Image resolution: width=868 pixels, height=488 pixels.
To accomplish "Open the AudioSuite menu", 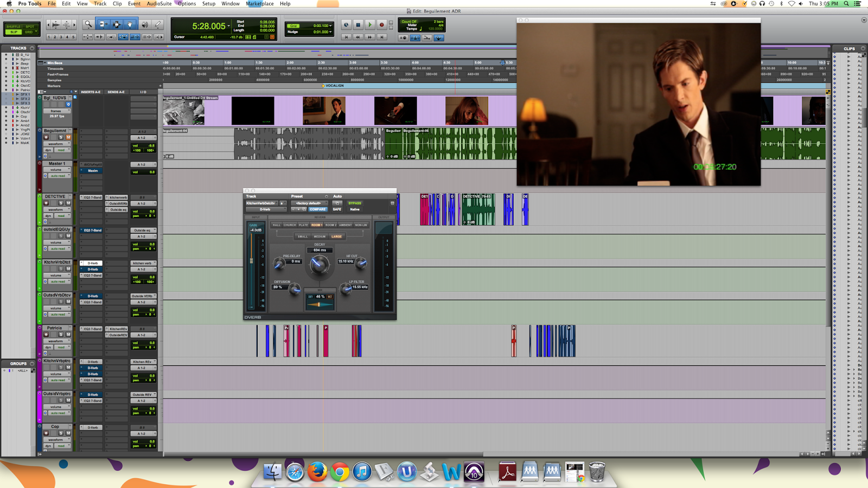I will (x=159, y=4).
